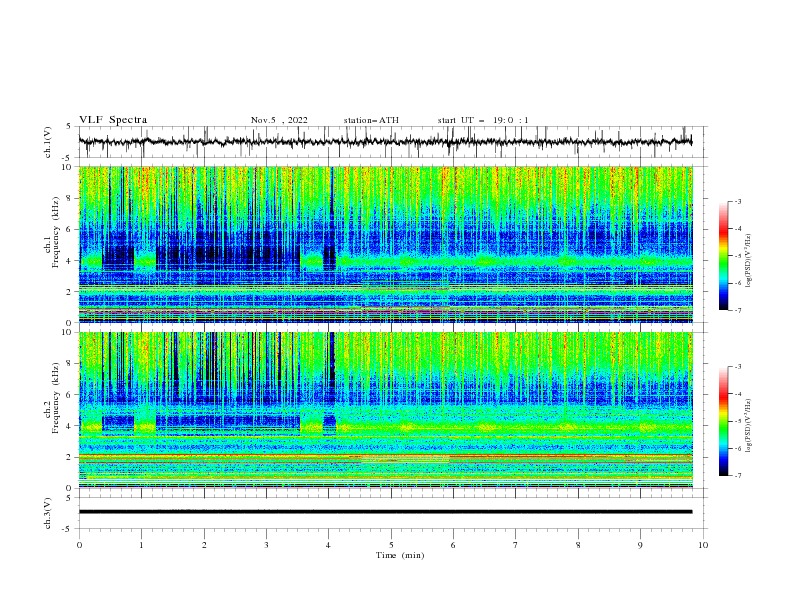Click the "-7" label on ch.2 colorbar

pyautogui.click(x=737, y=476)
